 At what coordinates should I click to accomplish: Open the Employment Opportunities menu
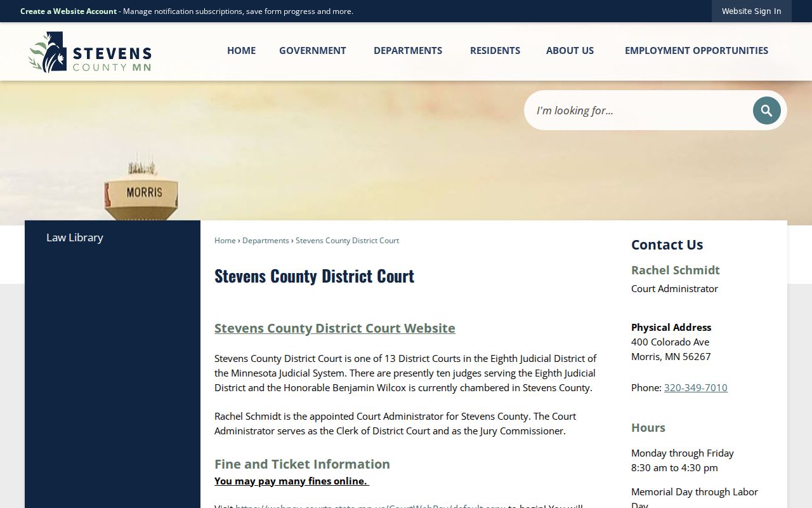pyautogui.click(x=697, y=51)
